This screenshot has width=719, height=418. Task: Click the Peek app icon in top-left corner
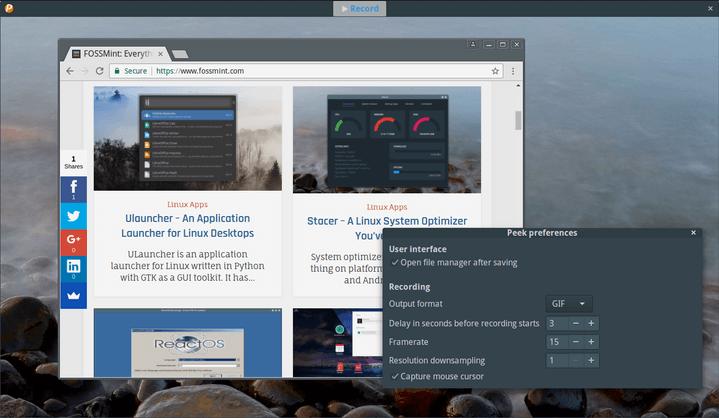coord(8,8)
